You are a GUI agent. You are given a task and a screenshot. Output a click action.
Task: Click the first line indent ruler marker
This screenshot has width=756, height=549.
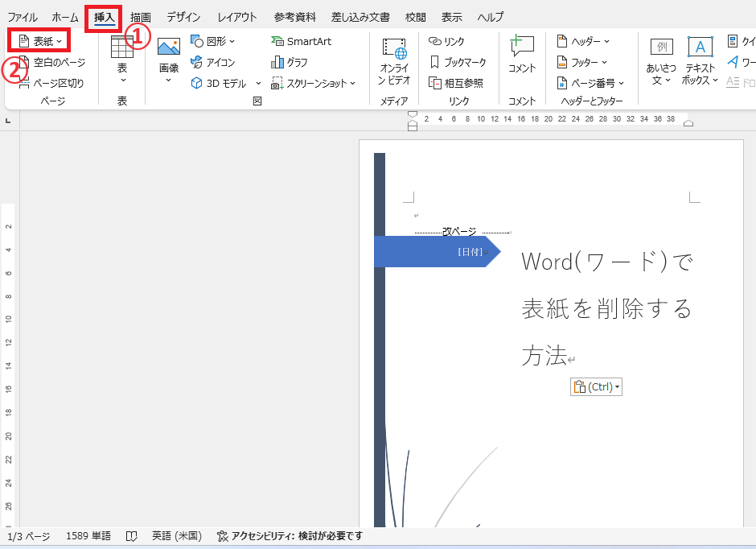click(413, 115)
